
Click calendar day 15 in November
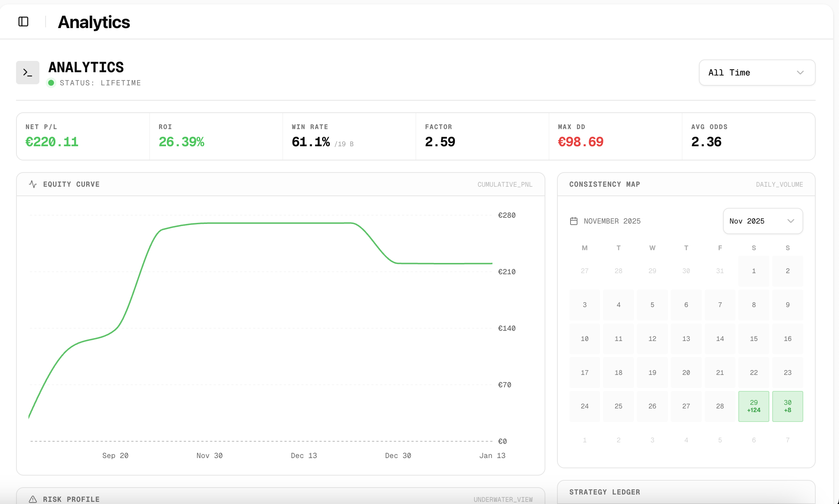754,339
